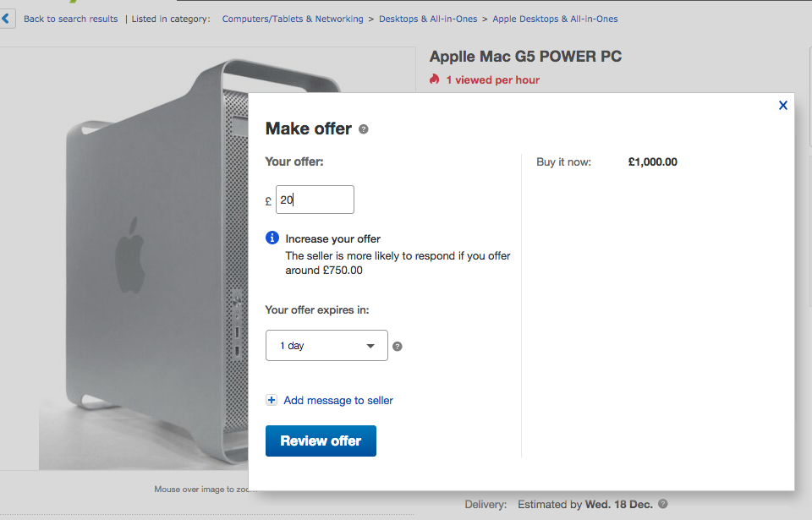Screen dimensions: 812x520
Task: Open Apple Desktops & All-in-Ones breadcrumb
Action: point(555,19)
